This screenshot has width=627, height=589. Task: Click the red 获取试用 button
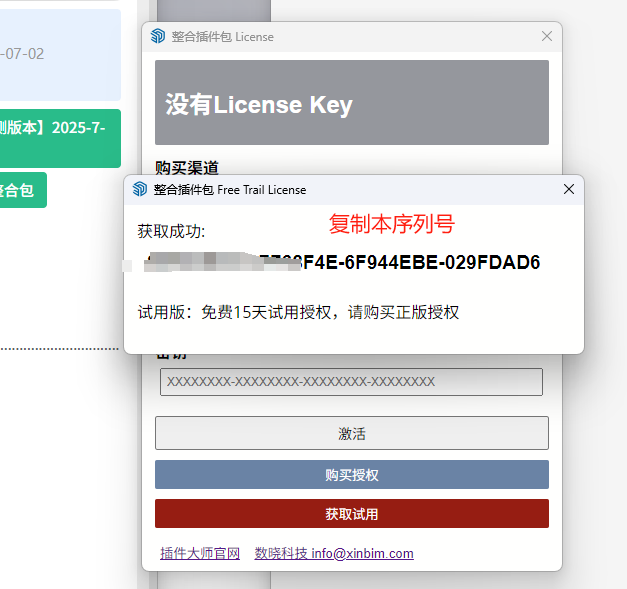point(351,514)
